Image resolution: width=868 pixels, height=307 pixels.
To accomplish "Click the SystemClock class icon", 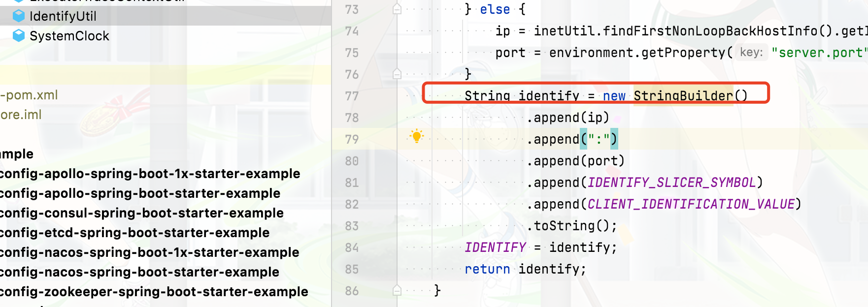I will 19,35.
